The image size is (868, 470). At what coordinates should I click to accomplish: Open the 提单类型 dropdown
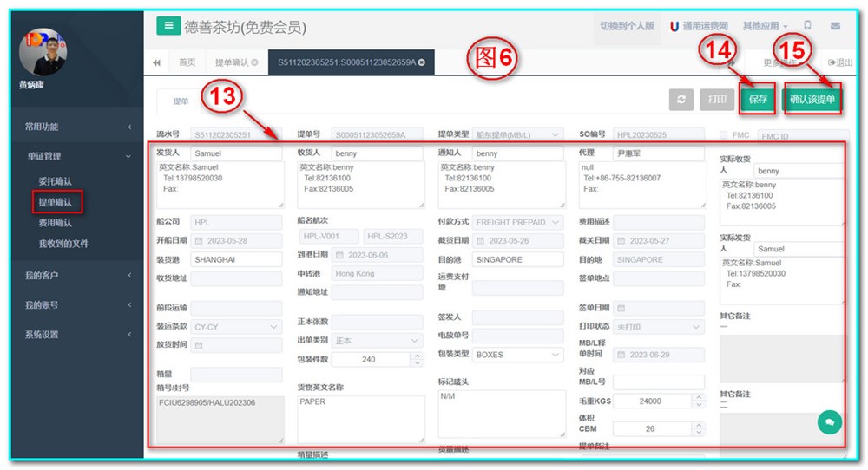[517, 135]
